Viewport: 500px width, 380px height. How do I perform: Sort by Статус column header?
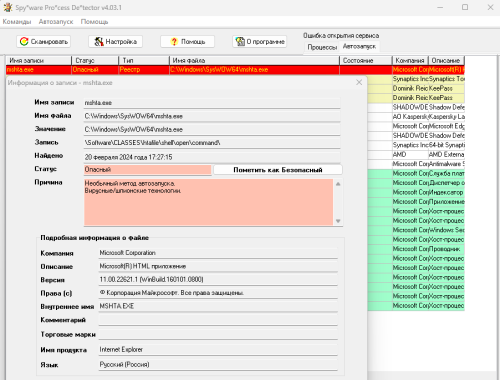[x=95, y=60]
